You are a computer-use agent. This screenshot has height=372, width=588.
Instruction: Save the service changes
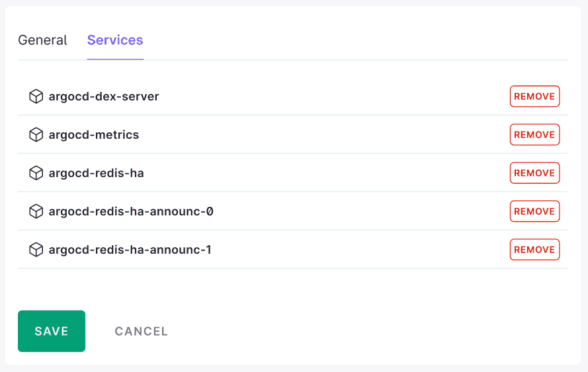click(52, 331)
